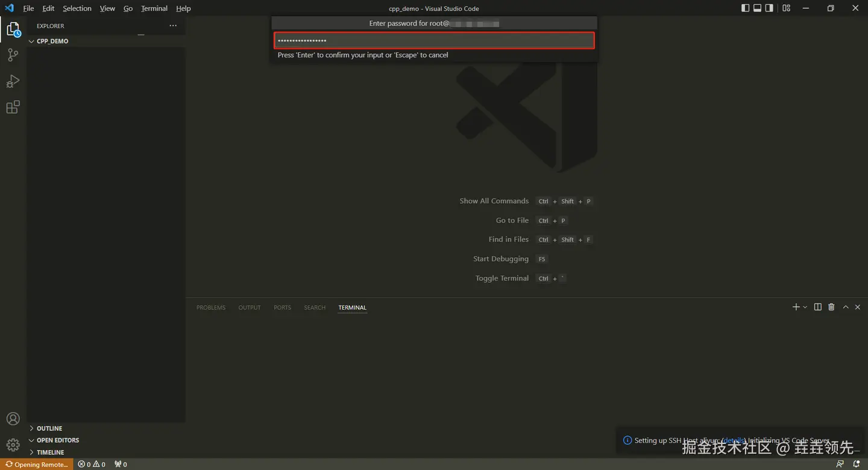Expand the Outline section

coord(106,428)
